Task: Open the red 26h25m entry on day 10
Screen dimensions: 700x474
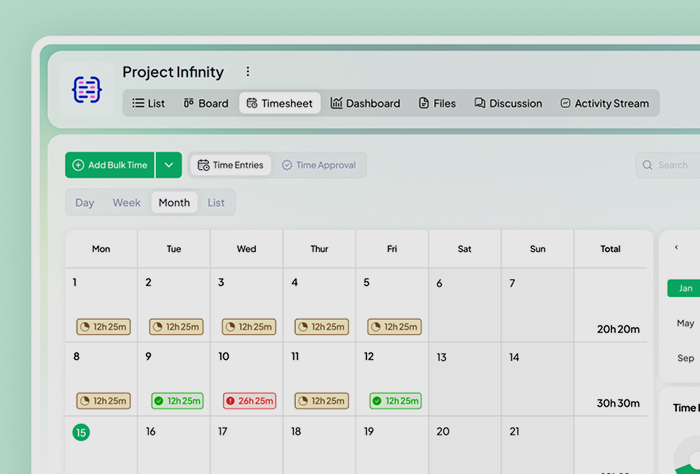Action: point(250,401)
